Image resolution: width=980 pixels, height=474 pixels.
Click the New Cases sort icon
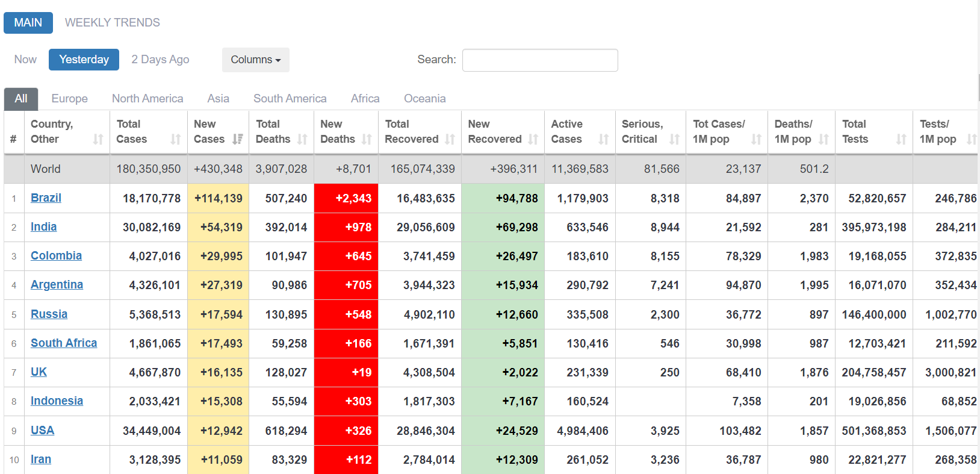click(x=238, y=139)
